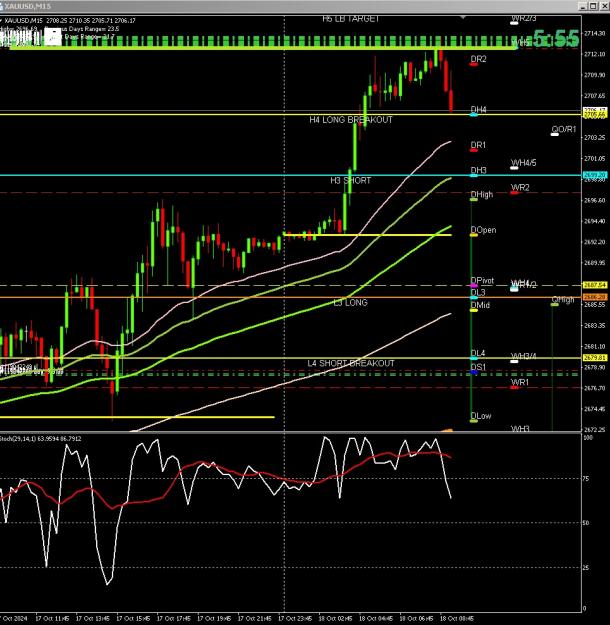Select the DH4 level label

click(x=478, y=109)
